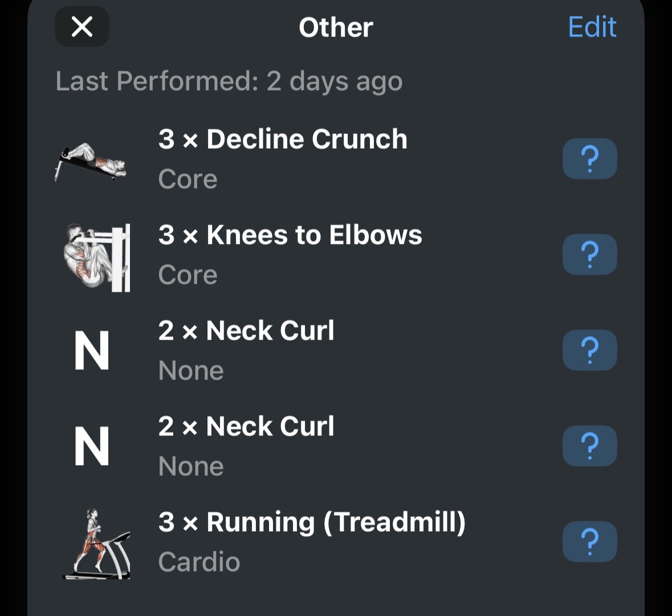The height and width of the screenshot is (616, 672).
Task: Tap the Last Performed: 2 days ago text
Action: tap(229, 81)
